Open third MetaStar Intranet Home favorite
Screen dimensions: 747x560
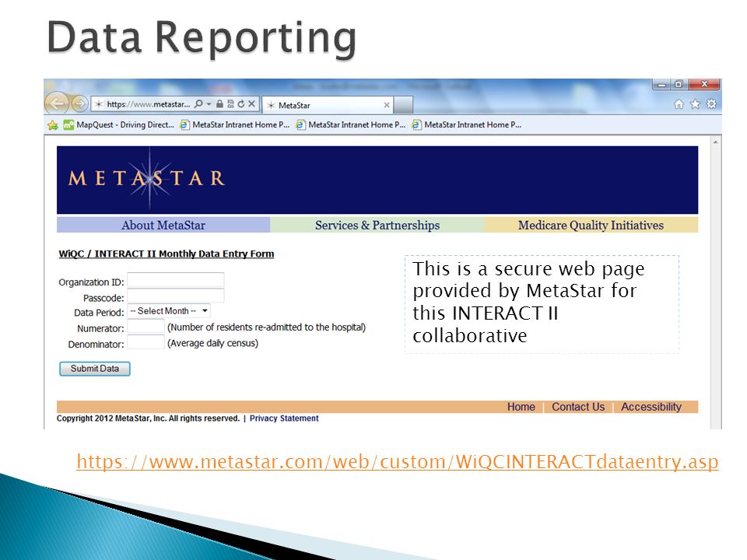(x=467, y=124)
